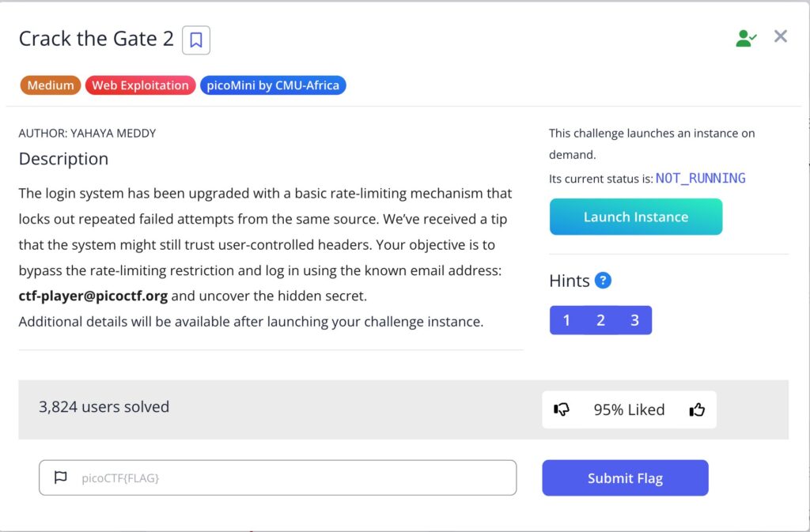Close the challenge dialog
The width and height of the screenshot is (810, 532).
pyautogui.click(x=781, y=36)
